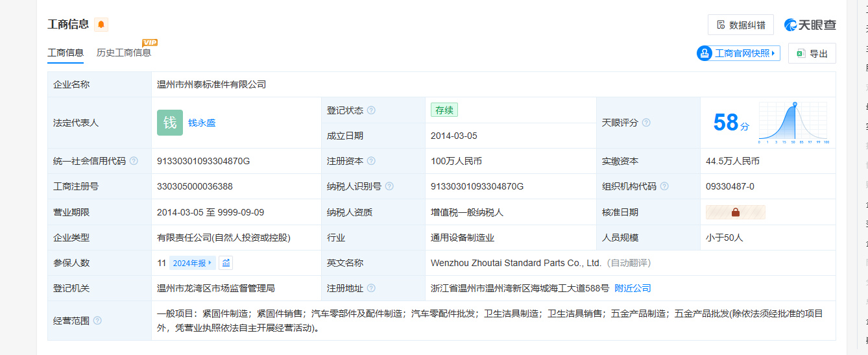The height and width of the screenshot is (355, 868).
Task: Click registered capital 100万人民币
Action: (x=456, y=161)
